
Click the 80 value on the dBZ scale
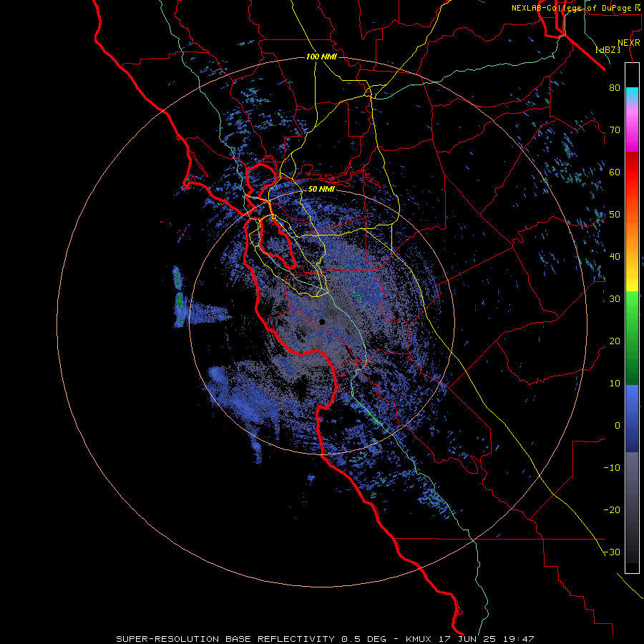pos(615,87)
